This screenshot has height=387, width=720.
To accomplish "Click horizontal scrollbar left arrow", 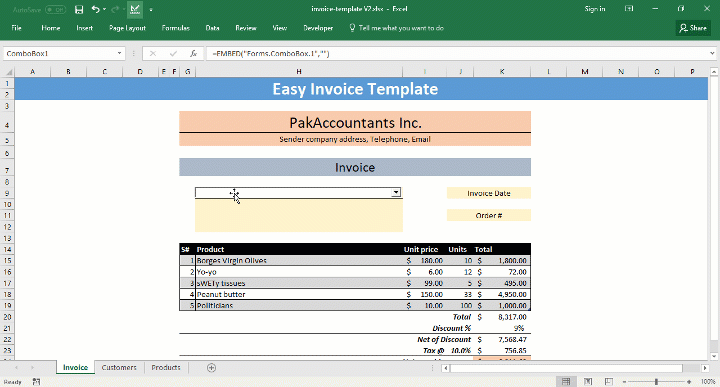I will (445, 368).
